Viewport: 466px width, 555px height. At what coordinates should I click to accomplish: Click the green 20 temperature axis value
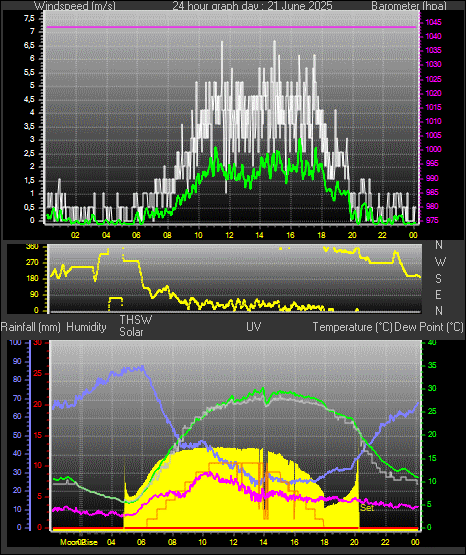click(x=432, y=435)
